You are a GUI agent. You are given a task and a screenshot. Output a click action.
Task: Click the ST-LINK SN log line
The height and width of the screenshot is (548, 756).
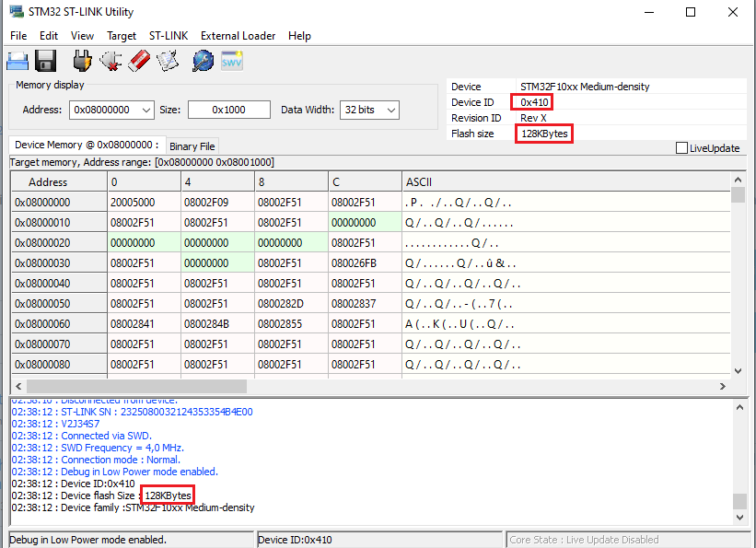[x=132, y=412]
